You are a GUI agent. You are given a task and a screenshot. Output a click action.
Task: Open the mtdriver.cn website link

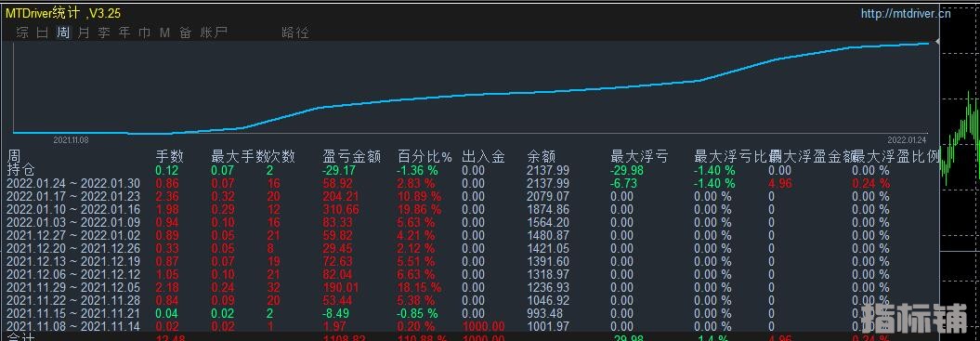click(x=906, y=13)
